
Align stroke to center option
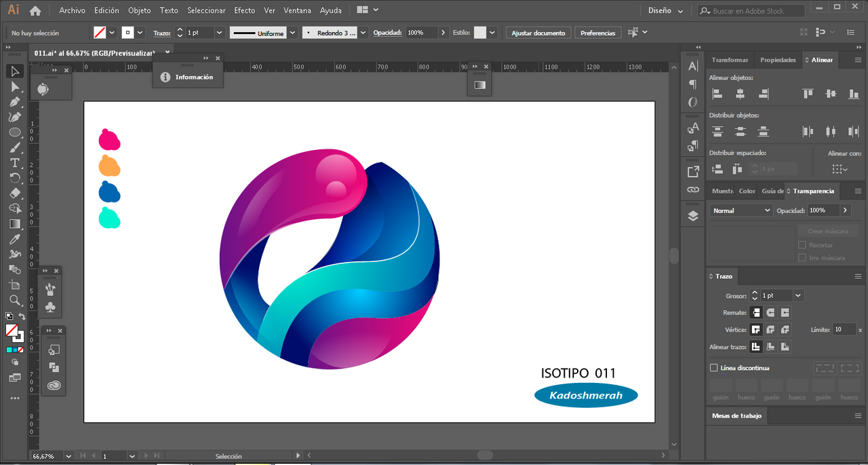(x=756, y=347)
